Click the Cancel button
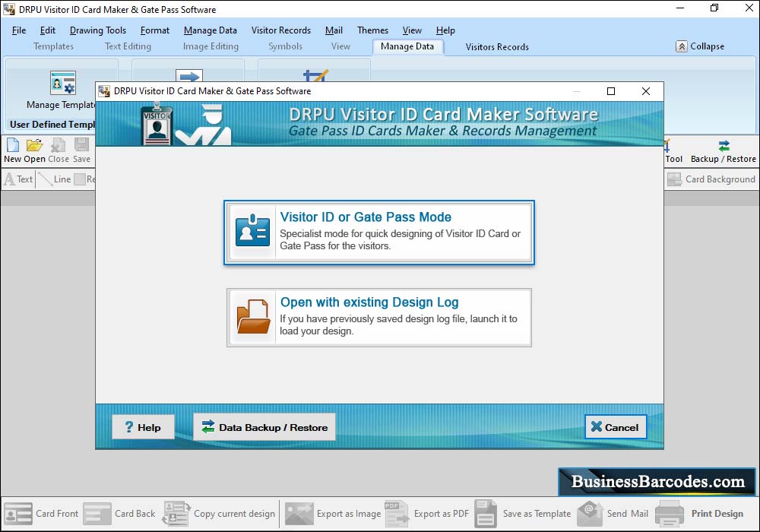 point(616,427)
